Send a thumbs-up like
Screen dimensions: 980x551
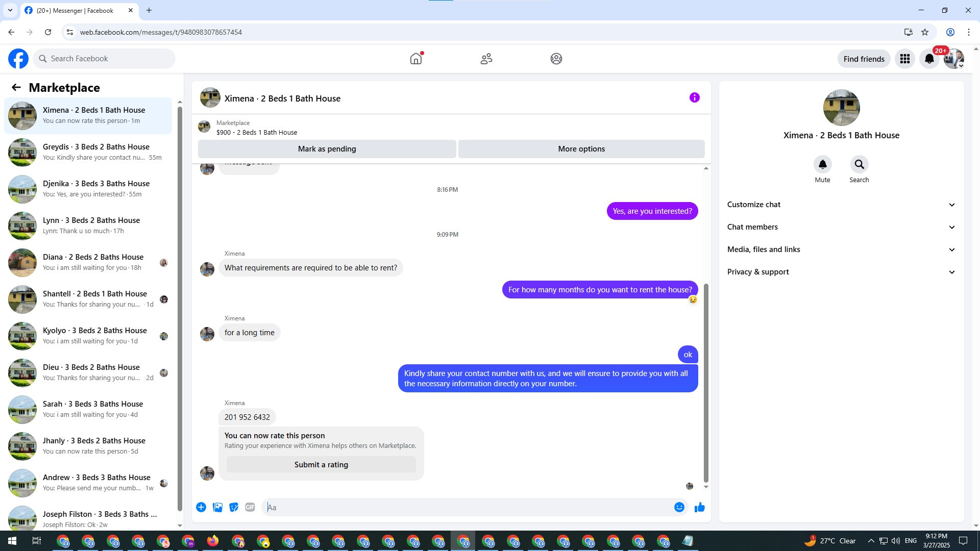699,507
